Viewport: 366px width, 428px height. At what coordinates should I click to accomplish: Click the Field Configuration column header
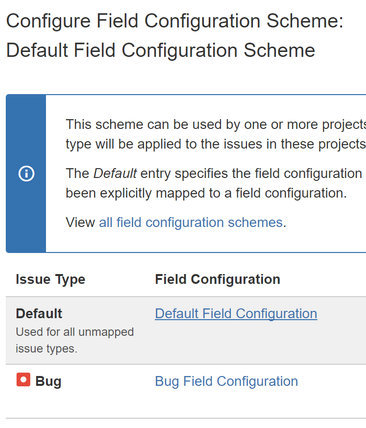coord(217,279)
